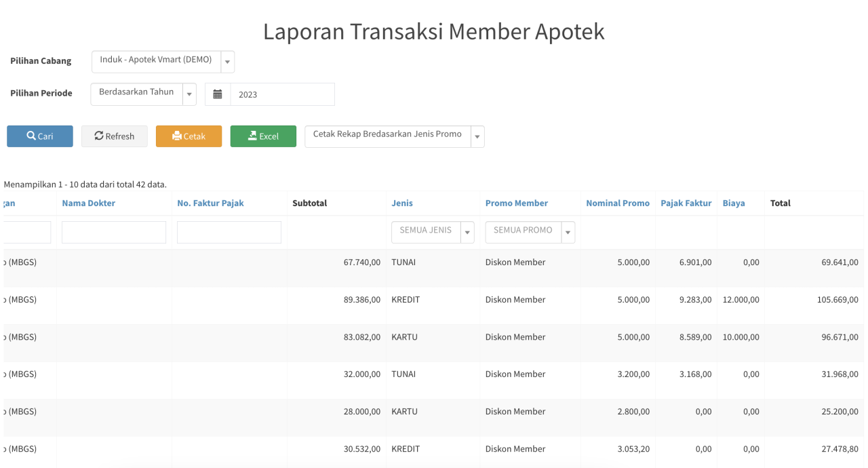This screenshot has height=468, width=868.
Task: Sort by Nominal Promo column header
Action: tap(618, 203)
